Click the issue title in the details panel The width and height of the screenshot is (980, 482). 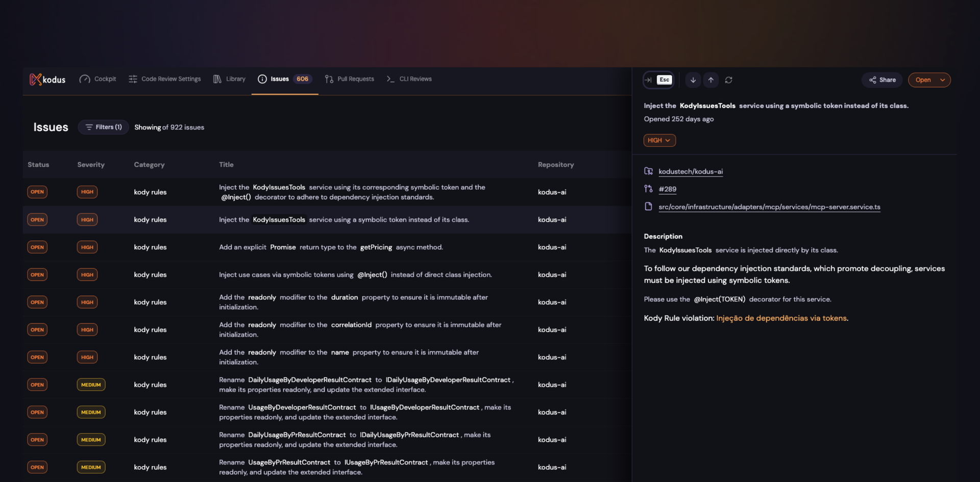(776, 106)
